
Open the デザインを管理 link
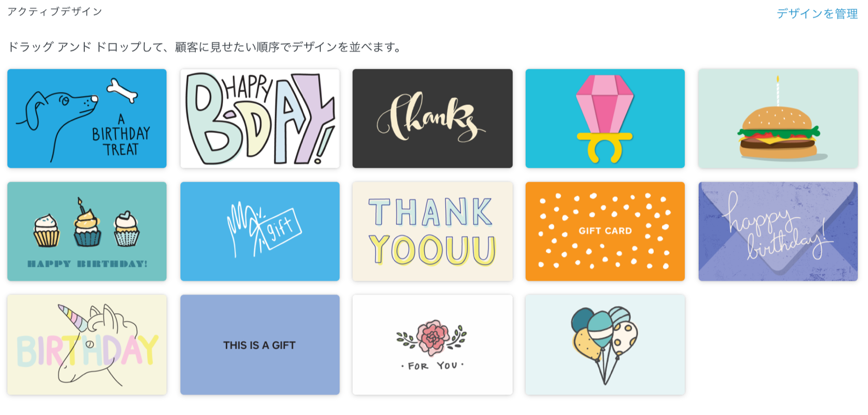[817, 13]
